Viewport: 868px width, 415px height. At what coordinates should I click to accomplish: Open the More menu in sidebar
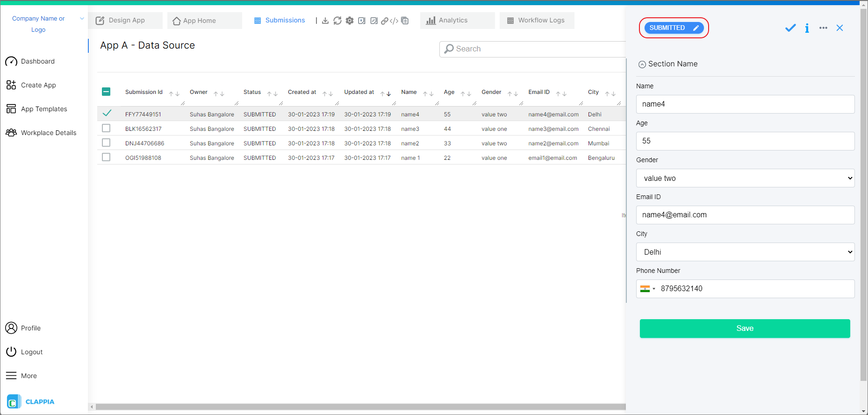[x=22, y=376]
